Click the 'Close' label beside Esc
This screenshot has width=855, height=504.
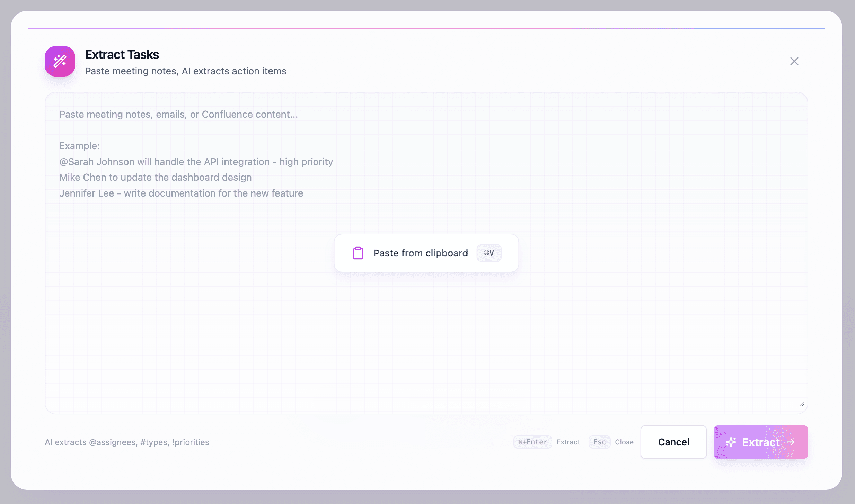(624, 442)
